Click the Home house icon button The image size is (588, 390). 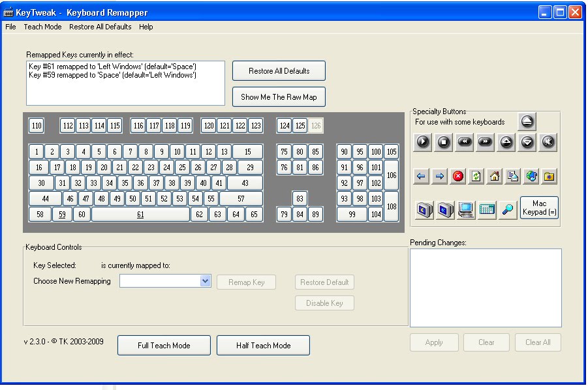click(495, 176)
